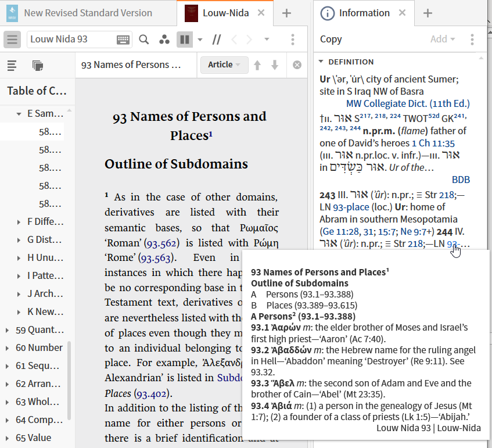
Task: Add a new tab beside Information
Action: 428,13
